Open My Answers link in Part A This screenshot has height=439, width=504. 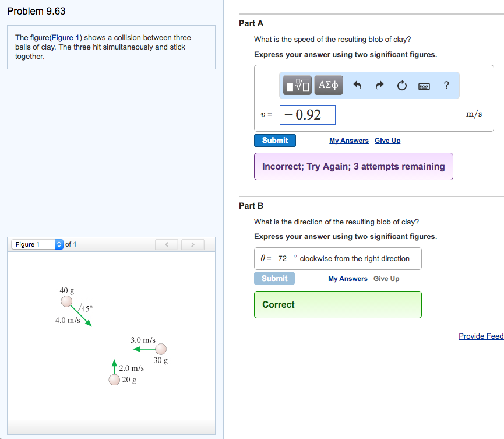[349, 141]
